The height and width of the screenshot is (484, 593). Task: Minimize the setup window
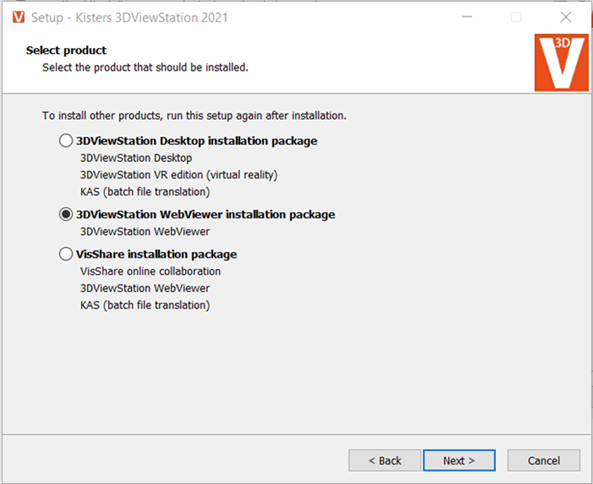tap(467, 17)
